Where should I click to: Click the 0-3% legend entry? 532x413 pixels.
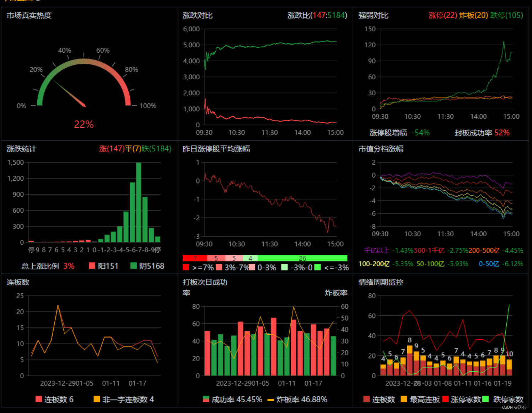[262, 267]
